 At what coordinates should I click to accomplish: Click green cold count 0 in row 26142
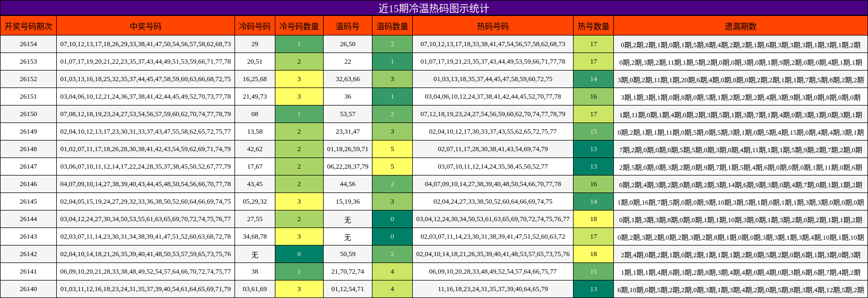(299, 254)
